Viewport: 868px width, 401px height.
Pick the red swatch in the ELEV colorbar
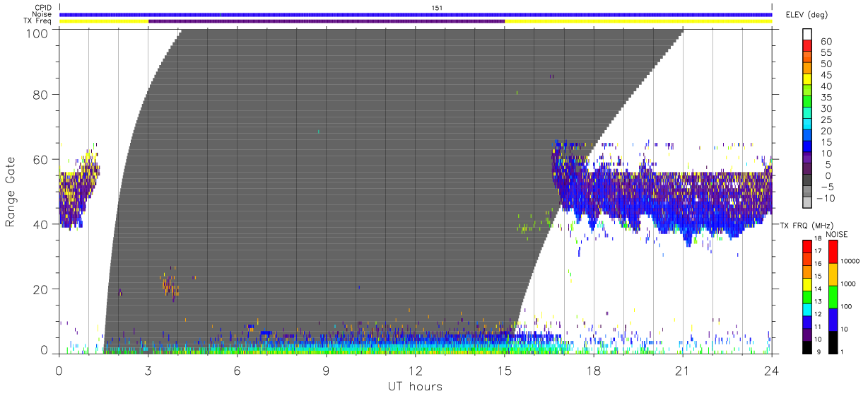tap(807, 46)
